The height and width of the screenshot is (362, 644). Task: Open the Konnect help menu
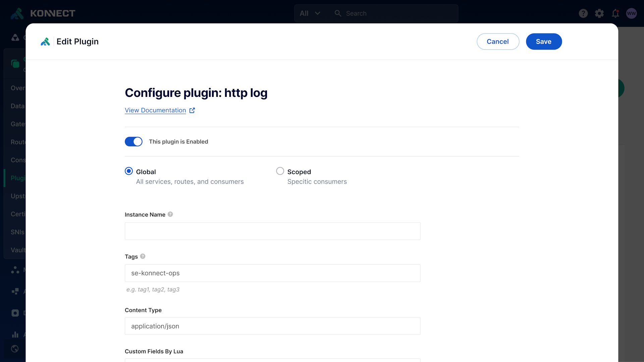point(583,13)
